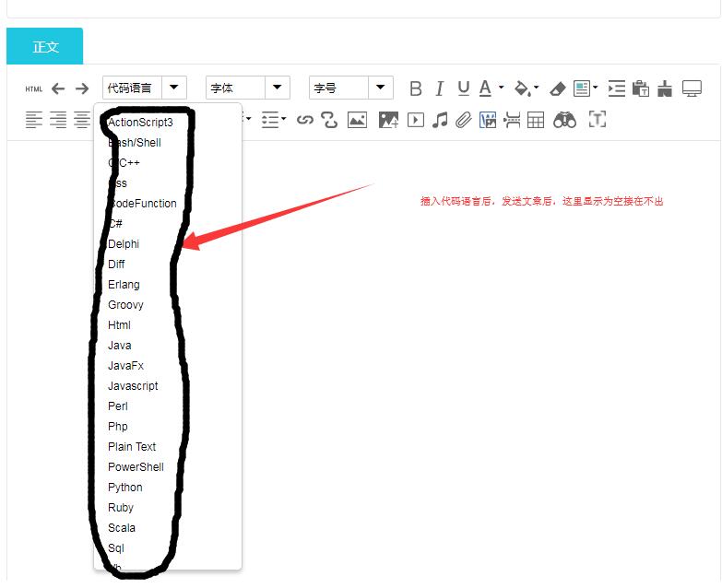
Task: Insert music with the note icon
Action: point(440,120)
